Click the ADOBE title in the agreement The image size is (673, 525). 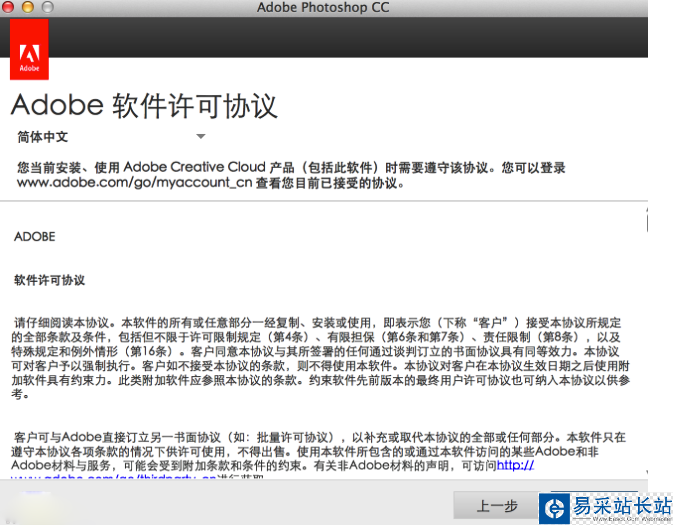(35, 237)
